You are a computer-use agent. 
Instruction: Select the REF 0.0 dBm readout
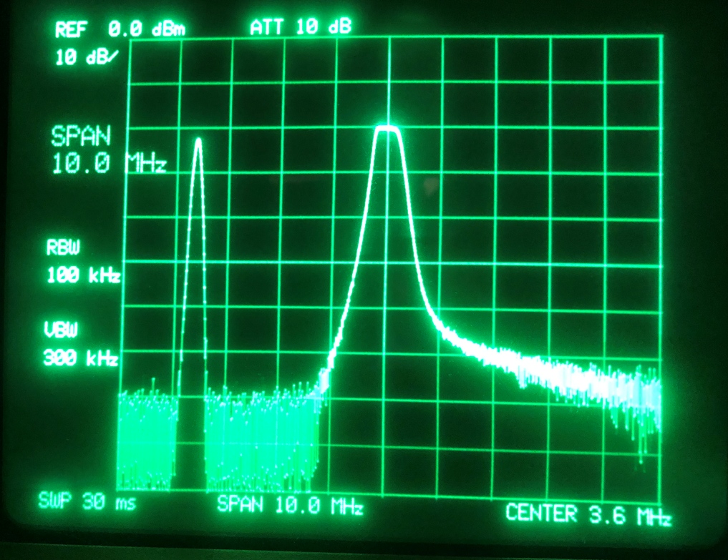120,30
